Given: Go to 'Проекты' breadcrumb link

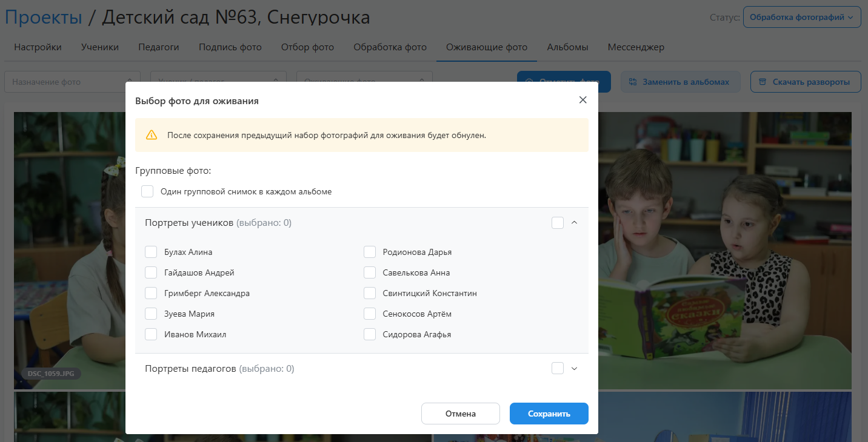Looking at the screenshot, I should (44, 18).
